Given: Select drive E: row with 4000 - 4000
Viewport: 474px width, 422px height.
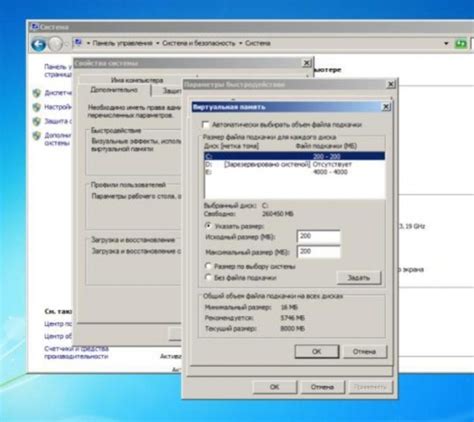Looking at the screenshot, I should (x=295, y=172).
